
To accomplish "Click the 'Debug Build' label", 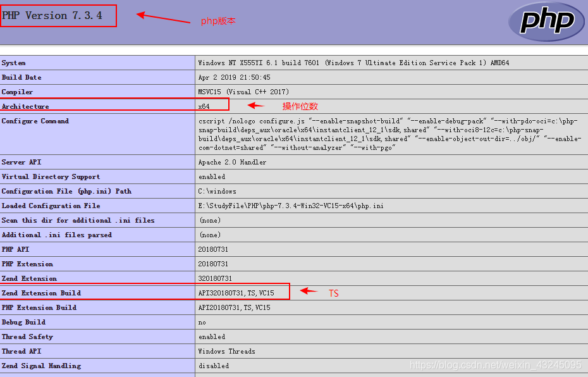I will pos(23,322).
